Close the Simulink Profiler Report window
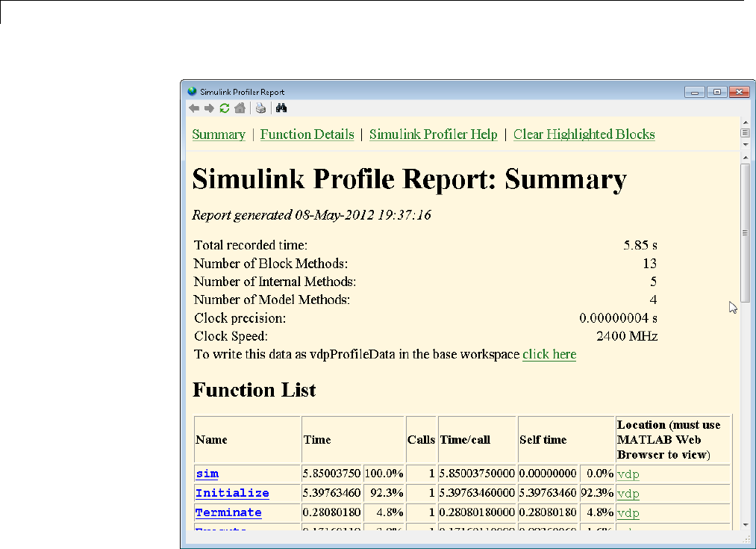Viewport: 756px width, 549px height. click(x=739, y=92)
